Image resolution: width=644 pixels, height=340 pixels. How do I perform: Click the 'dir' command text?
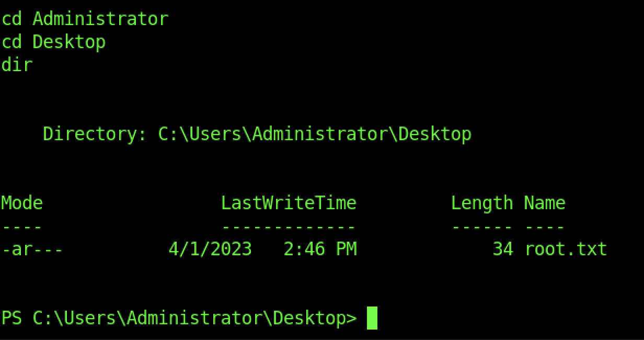[x=17, y=65]
